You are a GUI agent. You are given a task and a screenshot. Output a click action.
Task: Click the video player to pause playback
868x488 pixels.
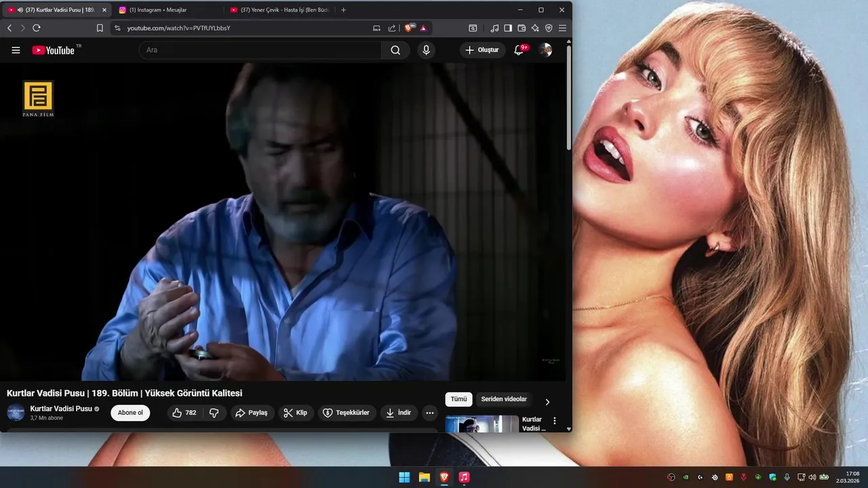point(283,222)
